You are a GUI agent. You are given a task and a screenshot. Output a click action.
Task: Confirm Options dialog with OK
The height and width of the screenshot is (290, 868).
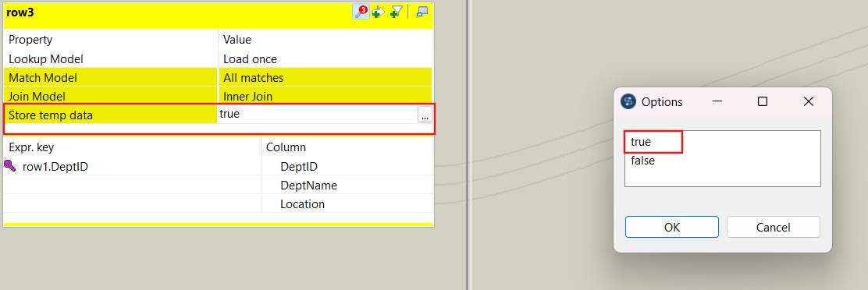pos(672,227)
